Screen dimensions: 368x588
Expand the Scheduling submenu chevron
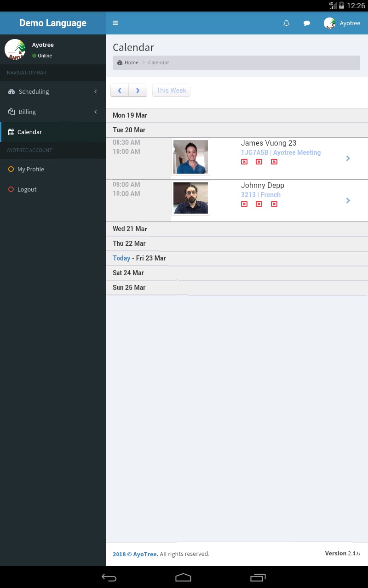(96, 91)
